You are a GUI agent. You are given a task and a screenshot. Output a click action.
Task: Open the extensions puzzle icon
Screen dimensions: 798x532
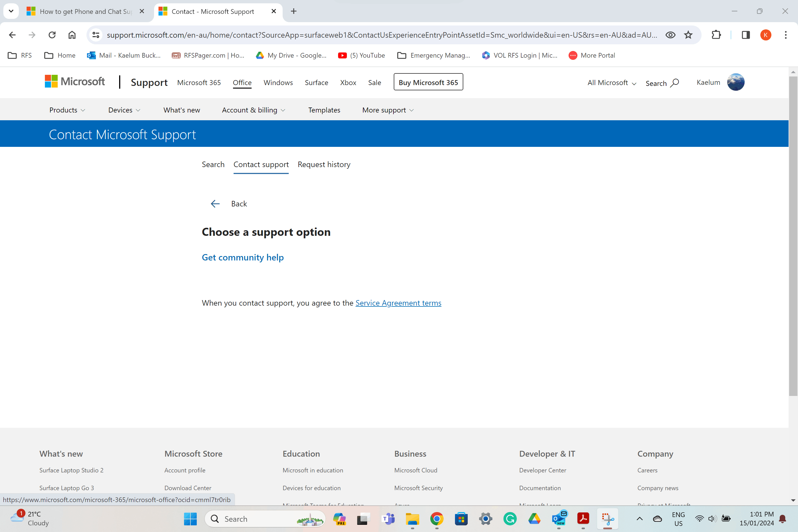[716, 35]
